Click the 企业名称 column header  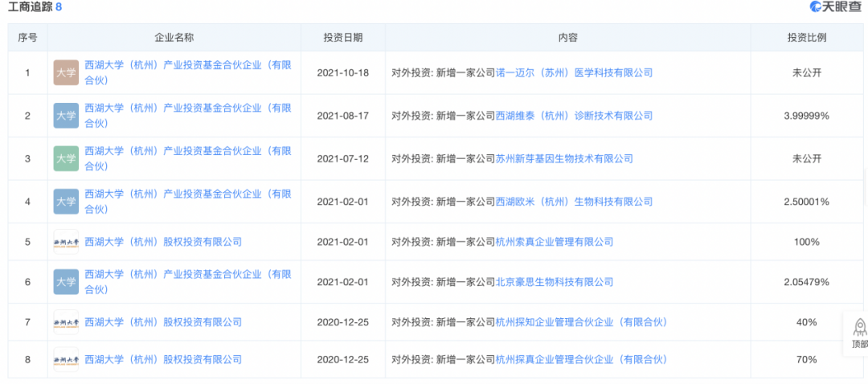(x=174, y=38)
